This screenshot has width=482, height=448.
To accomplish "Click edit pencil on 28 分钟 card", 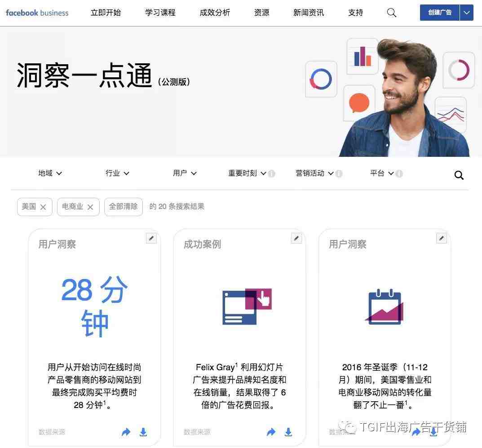I will coord(151,238).
